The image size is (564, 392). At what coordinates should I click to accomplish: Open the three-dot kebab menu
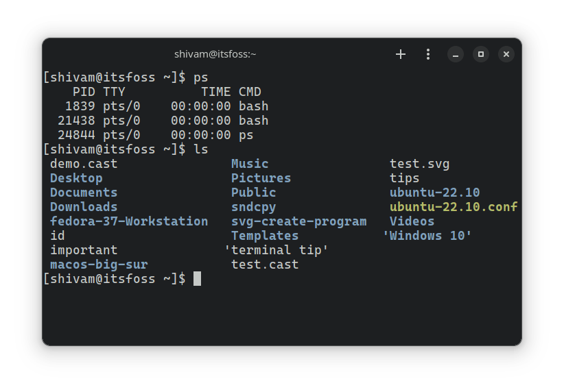pos(428,54)
